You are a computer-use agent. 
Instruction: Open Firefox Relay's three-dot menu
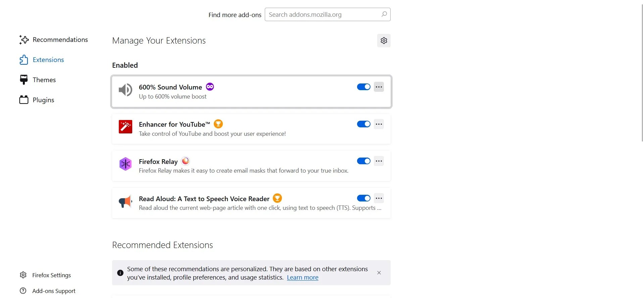(379, 161)
